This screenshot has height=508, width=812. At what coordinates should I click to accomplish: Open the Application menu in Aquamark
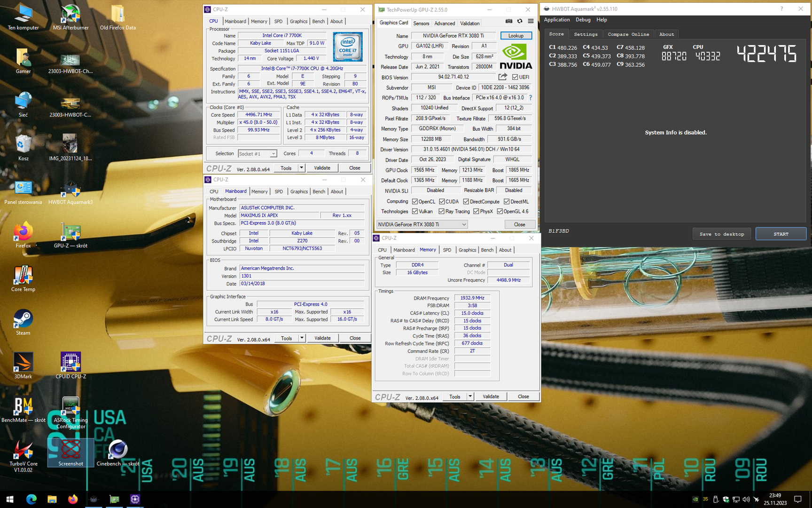(x=556, y=20)
